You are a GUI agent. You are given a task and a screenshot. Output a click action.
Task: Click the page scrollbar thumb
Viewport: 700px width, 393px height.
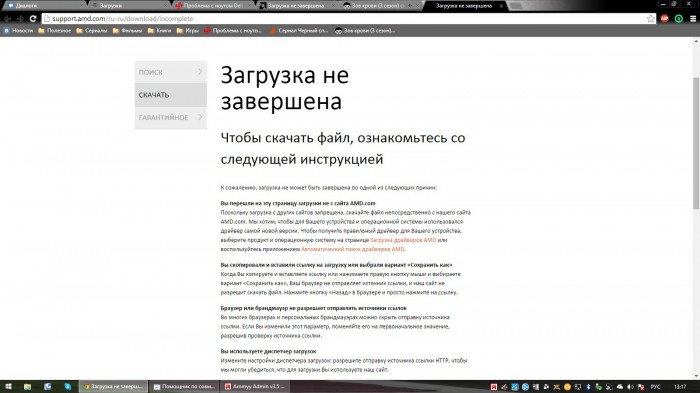pyautogui.click(x=696, y=143)
